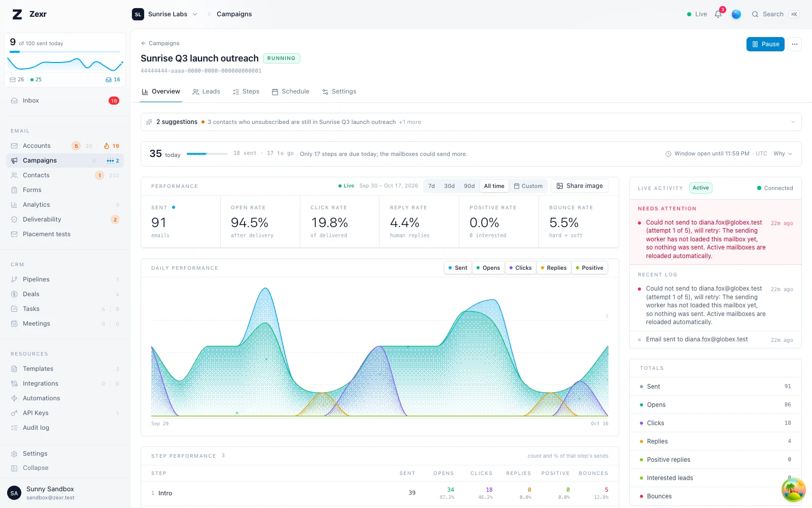Click the Contacts people icon
812x508 pixels.
(14, 175)
